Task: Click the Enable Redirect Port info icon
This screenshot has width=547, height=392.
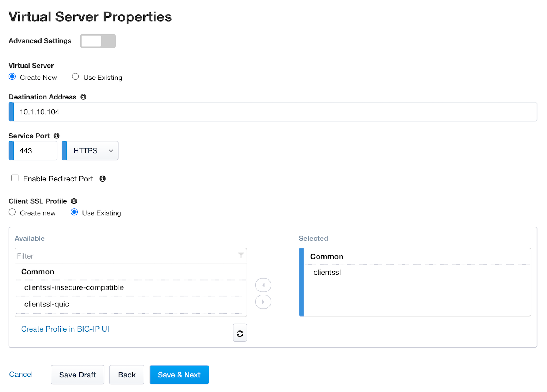Action: 102,179
